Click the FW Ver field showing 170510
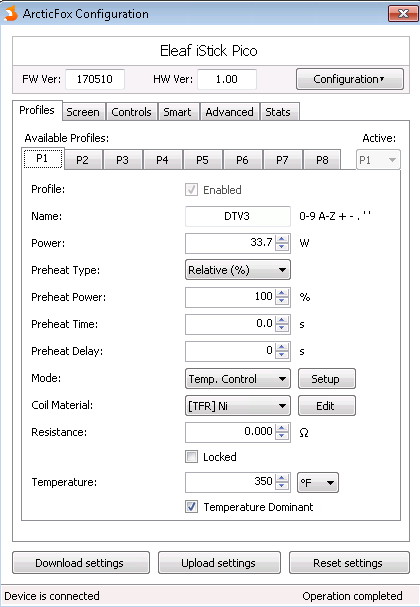 pos(95,79)
